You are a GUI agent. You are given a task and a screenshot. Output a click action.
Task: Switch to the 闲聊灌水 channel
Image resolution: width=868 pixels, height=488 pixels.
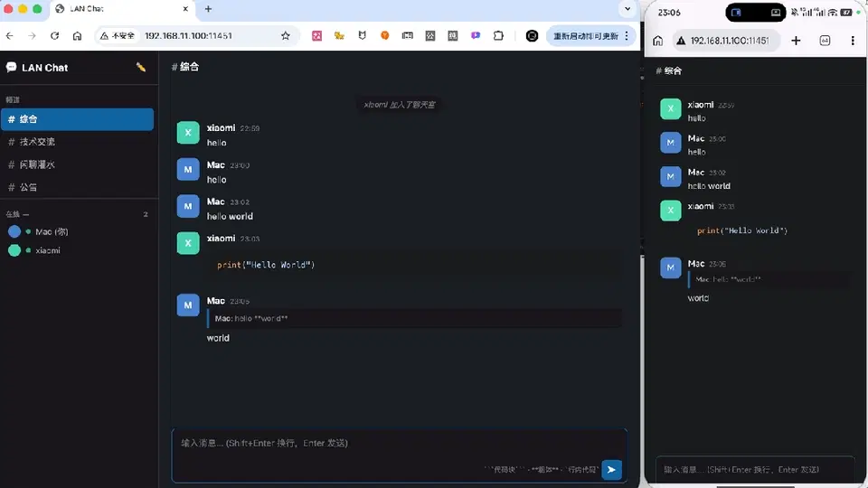(78, 164)
